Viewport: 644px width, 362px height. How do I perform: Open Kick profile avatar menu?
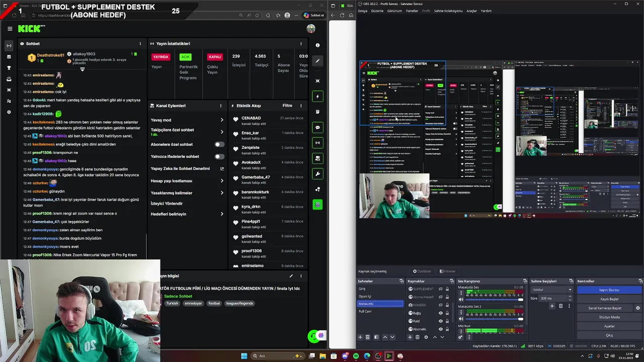(311, 29)
